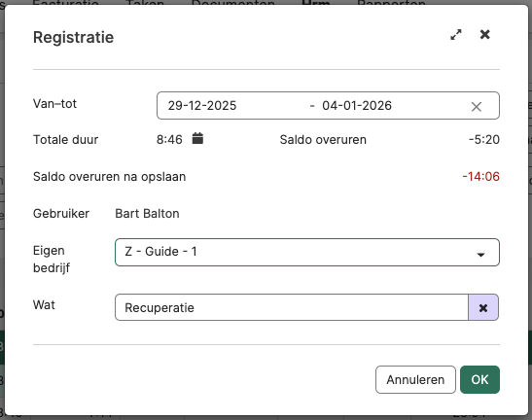
Task: Click the Gebruiker label
Action: [x=61, y=213]
